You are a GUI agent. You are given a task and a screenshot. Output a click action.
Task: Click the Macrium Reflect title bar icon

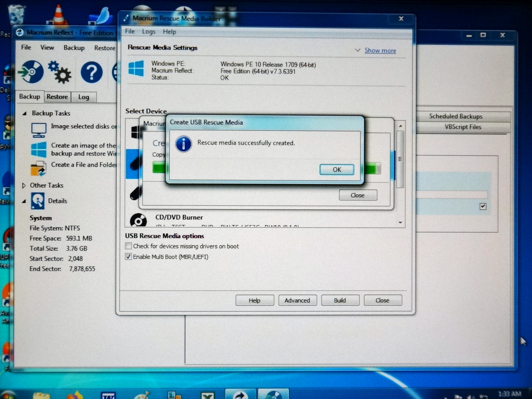click(x=20, y=32)
